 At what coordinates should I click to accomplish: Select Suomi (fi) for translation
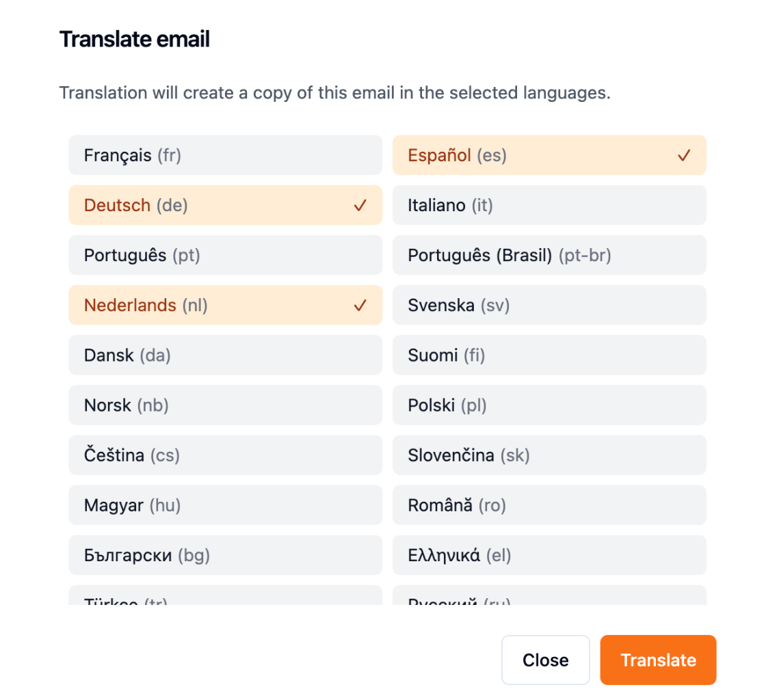point(549,355)
